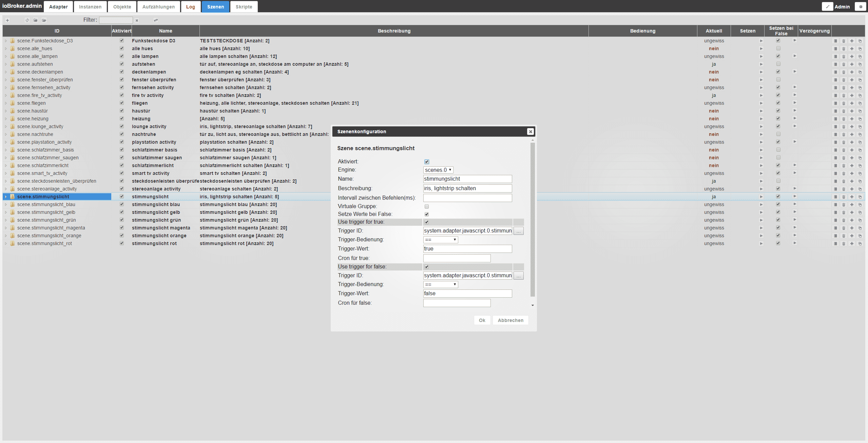Enable the Virtuale Gruppe checkbox
Viewport: 868px width, 443px height.
427,206
